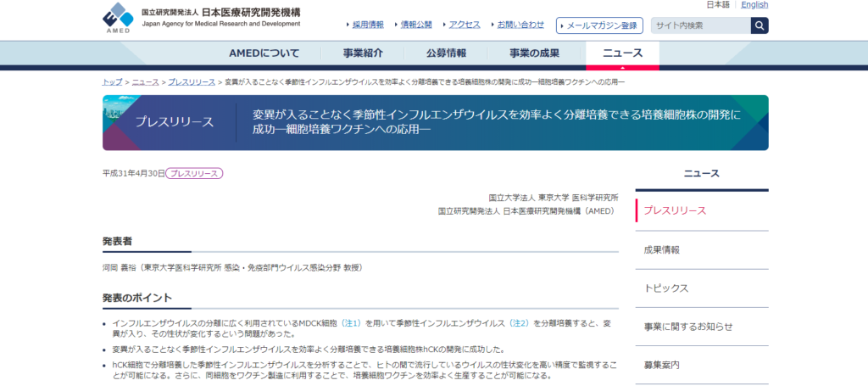Click the Japan Agency for Medical Research text
This screenshot has height=386, width=868.
pos(221,24)
